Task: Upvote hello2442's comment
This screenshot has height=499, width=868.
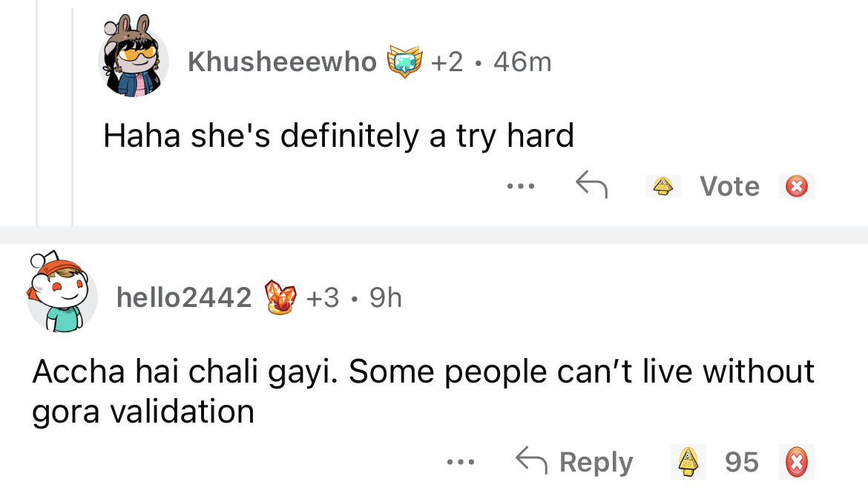Action: pos(689,462)
